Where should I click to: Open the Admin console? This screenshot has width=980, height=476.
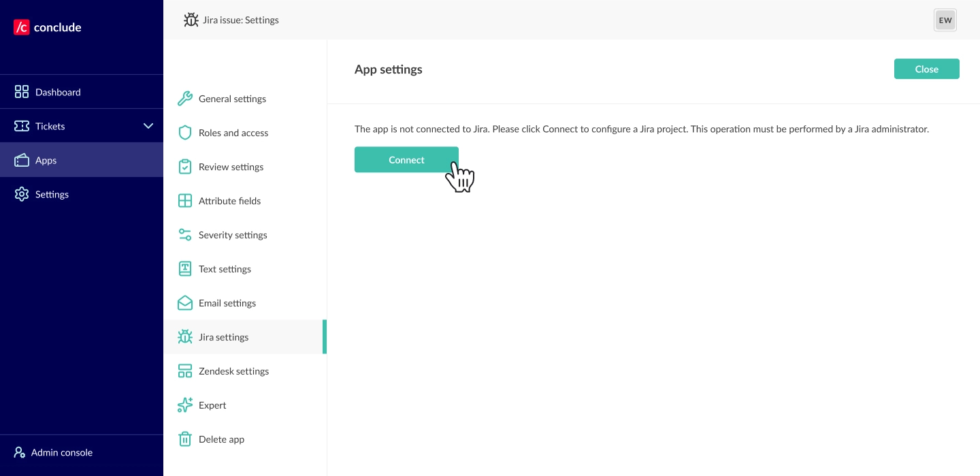click(x=61, y=452)
